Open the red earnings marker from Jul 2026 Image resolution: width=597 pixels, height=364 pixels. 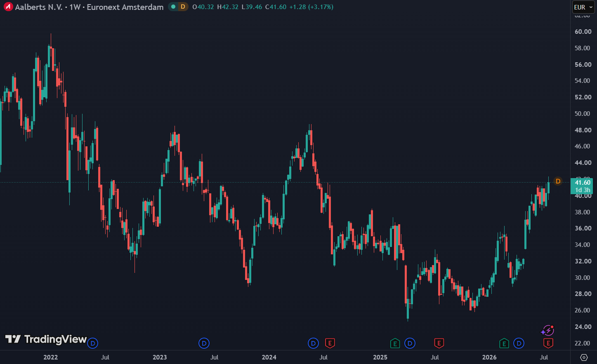click(x=548, y=343)
